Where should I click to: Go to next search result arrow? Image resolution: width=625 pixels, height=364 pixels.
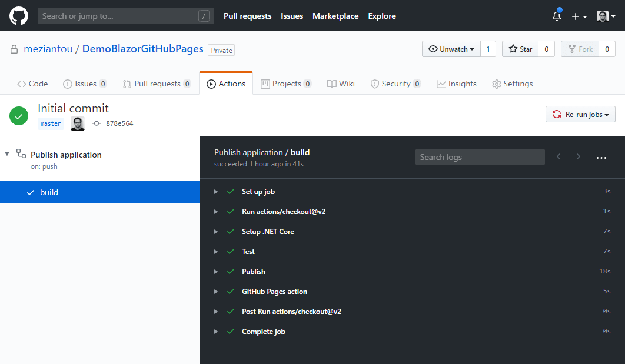tap(579, 156)
